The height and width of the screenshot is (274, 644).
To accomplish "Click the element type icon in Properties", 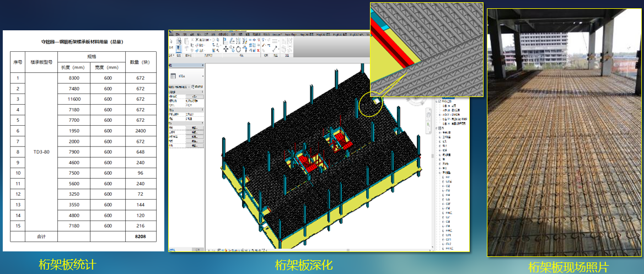I will [x=174, y=76].
